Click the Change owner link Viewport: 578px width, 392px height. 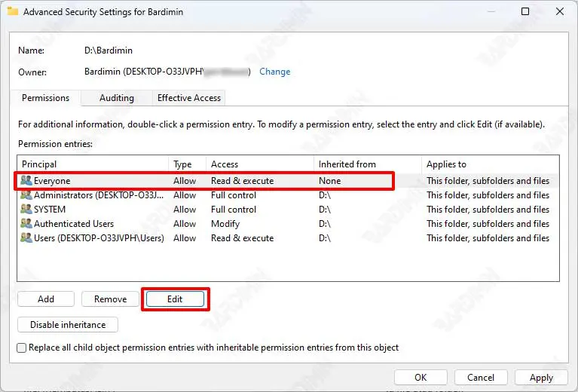[x=274, y=72]
